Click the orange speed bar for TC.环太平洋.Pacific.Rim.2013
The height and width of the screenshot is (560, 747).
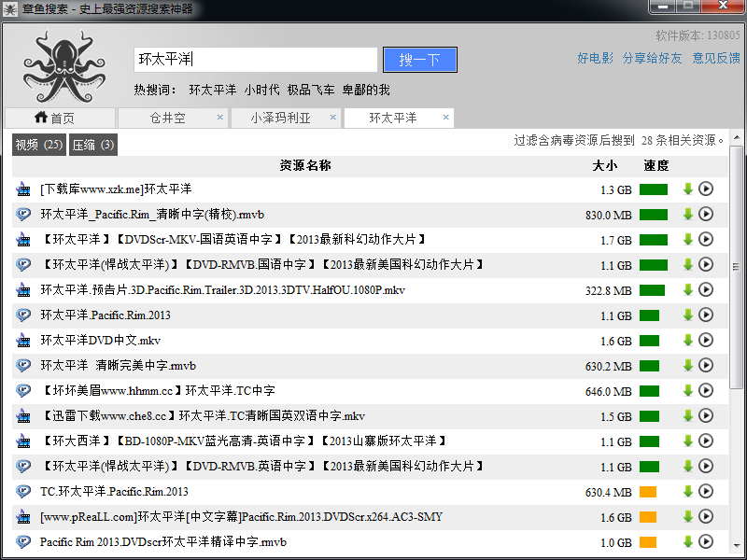point(648,492)
